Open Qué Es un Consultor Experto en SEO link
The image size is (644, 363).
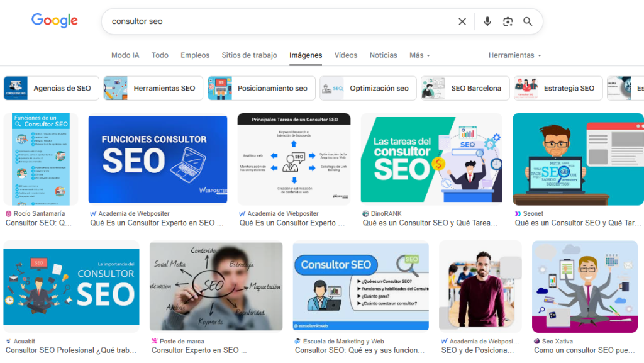tap(157, 223)
